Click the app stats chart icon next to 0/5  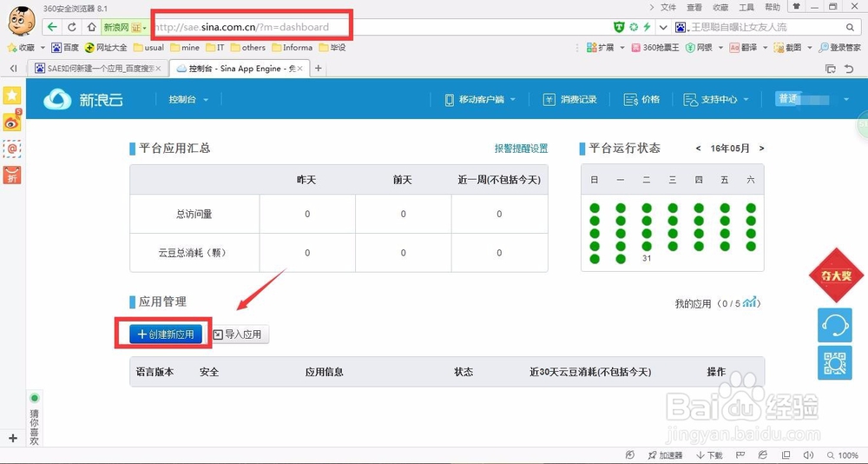[750, 302]
